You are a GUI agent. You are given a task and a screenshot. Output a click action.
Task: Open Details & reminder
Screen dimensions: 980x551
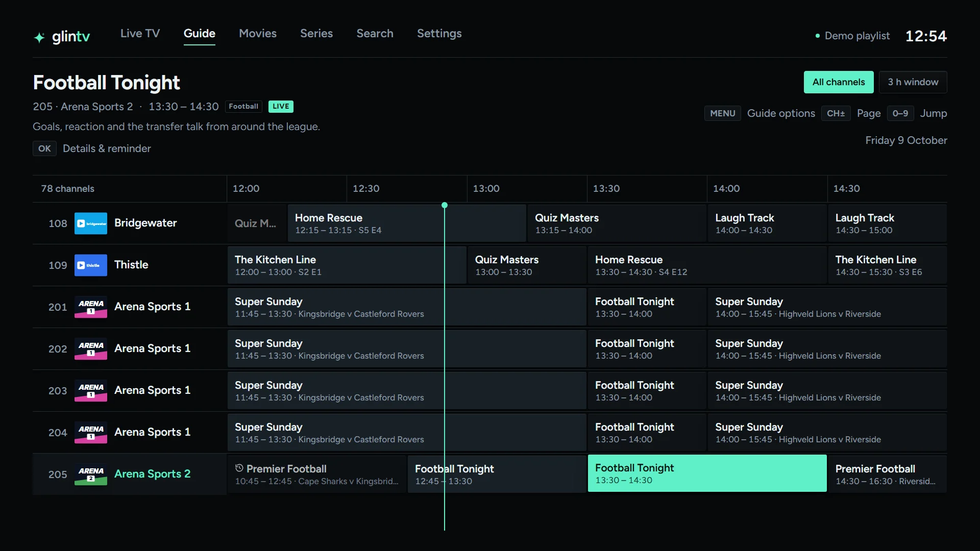[107, 148]
